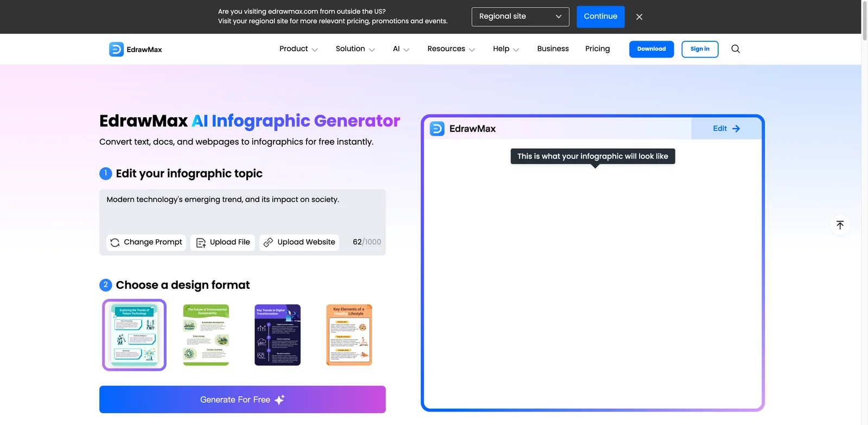Viewport: 868px width, 425px height.
Task: Click Generate For Free button
Action: 242,399
